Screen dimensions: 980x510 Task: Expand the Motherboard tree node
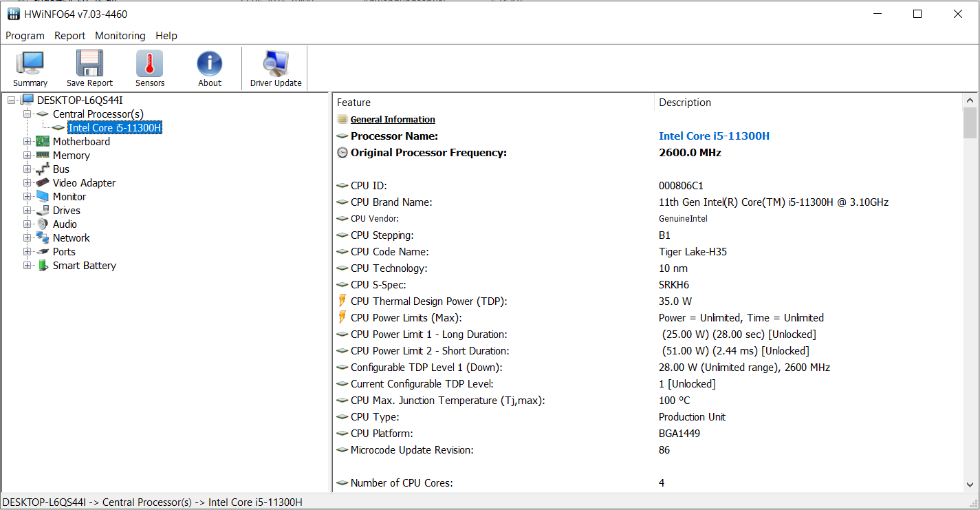click(28, 142)
